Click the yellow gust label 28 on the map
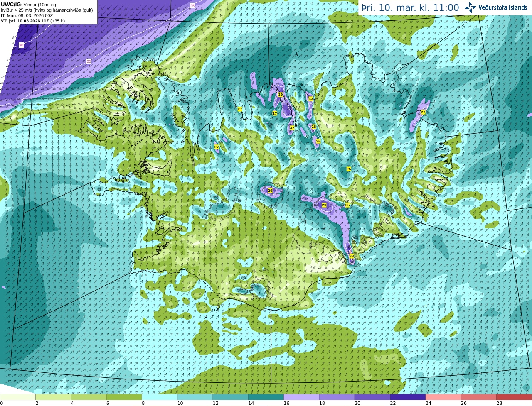532x406 pixels. (314, 127)
